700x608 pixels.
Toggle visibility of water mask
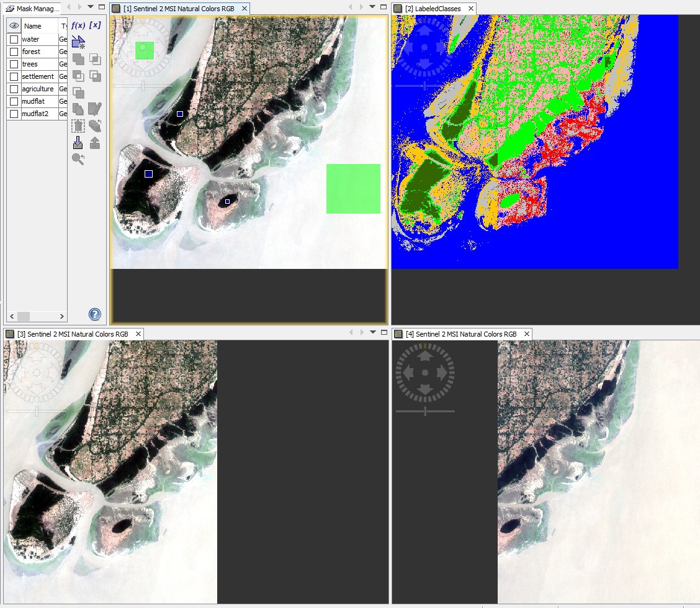coord(14,39)
